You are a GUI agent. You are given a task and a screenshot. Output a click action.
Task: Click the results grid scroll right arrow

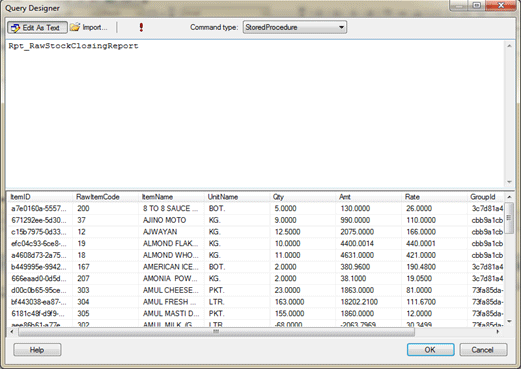(x=498, y=332)
